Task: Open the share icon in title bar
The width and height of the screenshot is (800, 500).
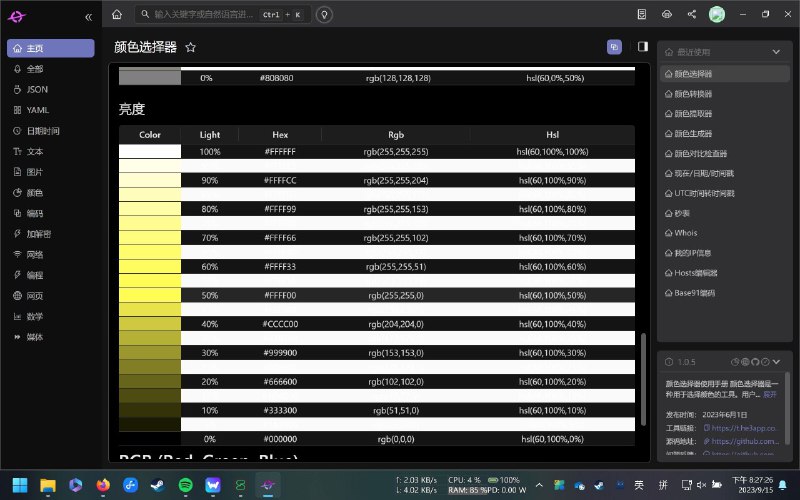Action: pos(692,15)
